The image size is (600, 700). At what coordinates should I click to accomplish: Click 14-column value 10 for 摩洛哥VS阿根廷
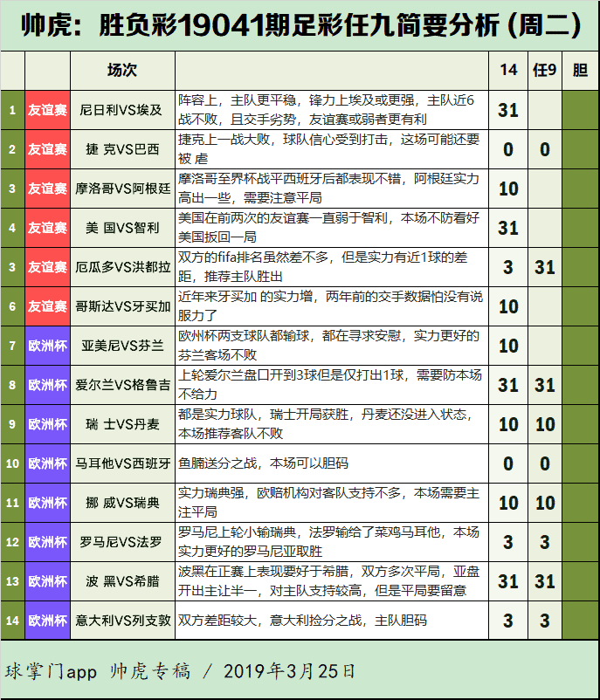[x=508, y=189]
